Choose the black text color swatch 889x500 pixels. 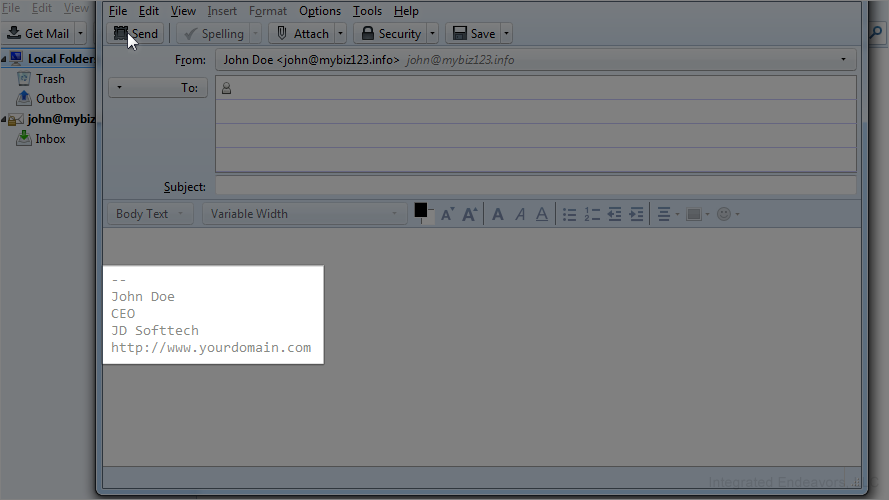tap(421, 210)
